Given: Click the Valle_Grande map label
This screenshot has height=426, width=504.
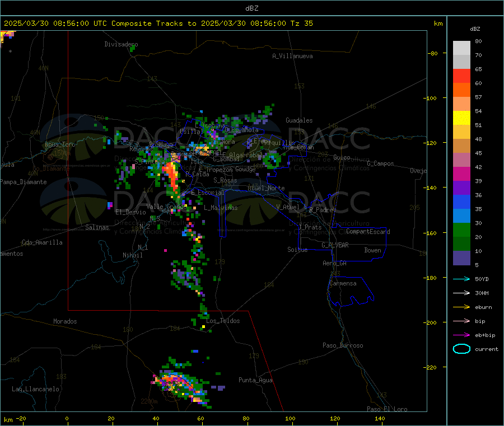Looking at the screenshot, I should (x=166, y=207).
